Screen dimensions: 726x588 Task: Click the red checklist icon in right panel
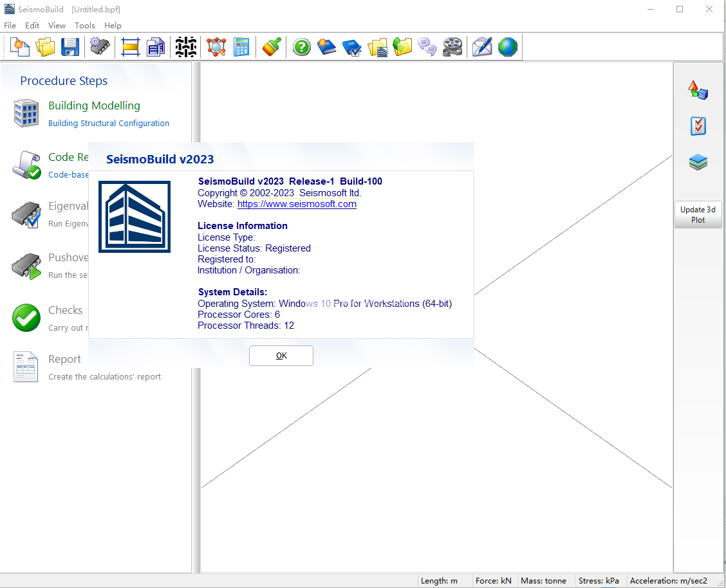click(698, 126)
